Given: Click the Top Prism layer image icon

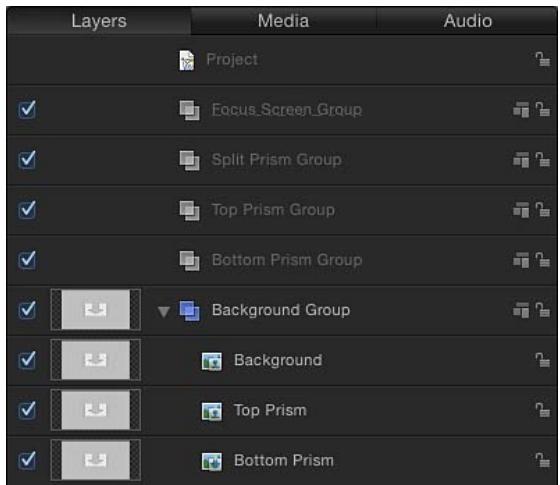Looking at the screenshot, I should (211, 411).
